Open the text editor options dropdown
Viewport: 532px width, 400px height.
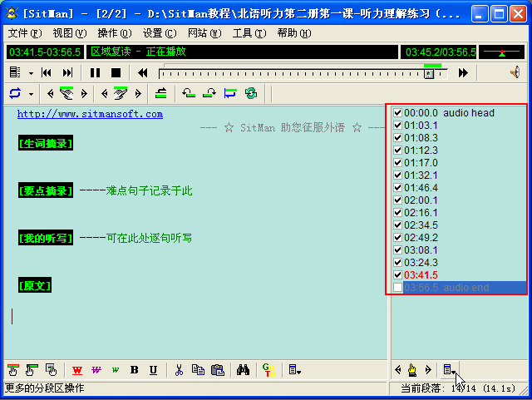tap(294, 370)
